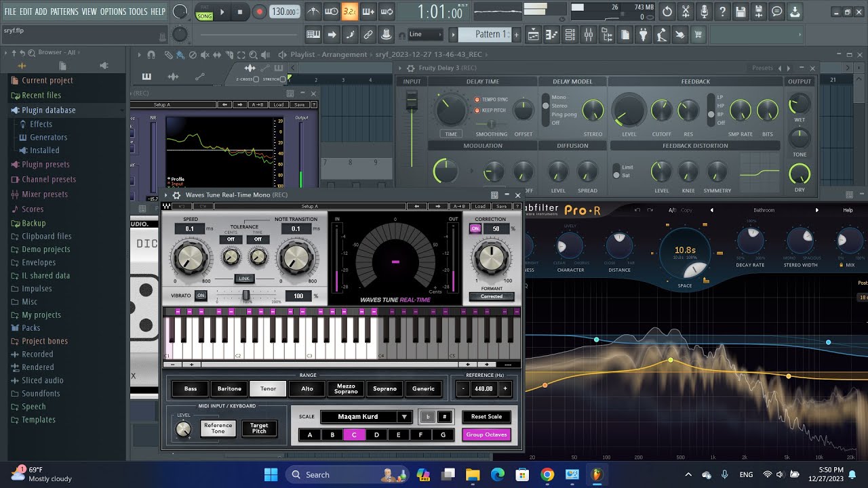868x488 pixels.
Task: Open the question mark help icon
Action: (722, 12)
